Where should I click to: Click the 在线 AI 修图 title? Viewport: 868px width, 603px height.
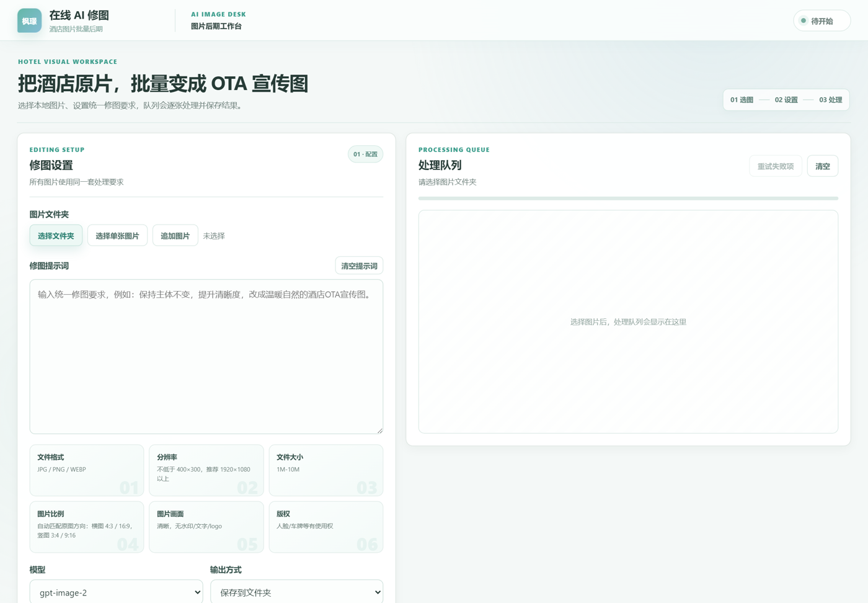(x=79, y=15)
